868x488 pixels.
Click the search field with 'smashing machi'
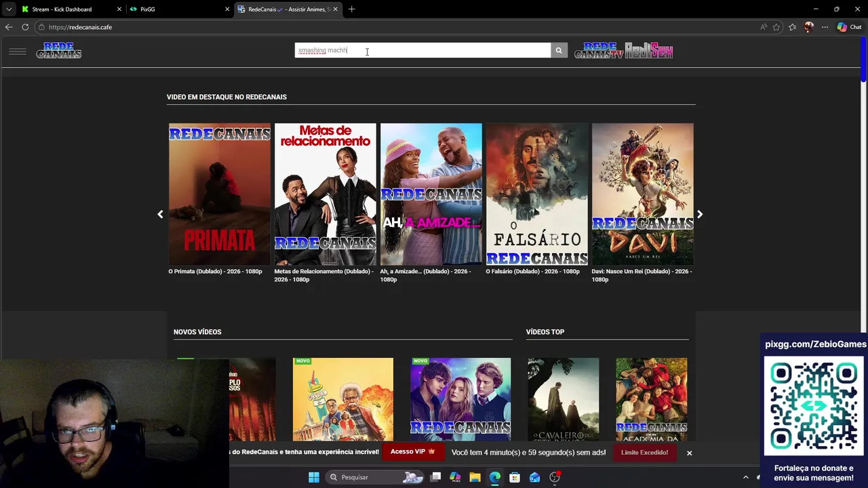coord(422,50)
